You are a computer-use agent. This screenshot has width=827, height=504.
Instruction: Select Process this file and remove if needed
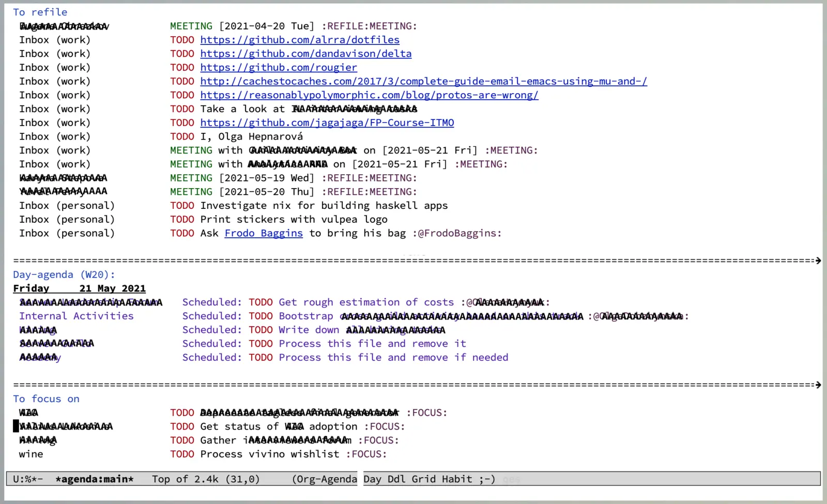[393, 357]
